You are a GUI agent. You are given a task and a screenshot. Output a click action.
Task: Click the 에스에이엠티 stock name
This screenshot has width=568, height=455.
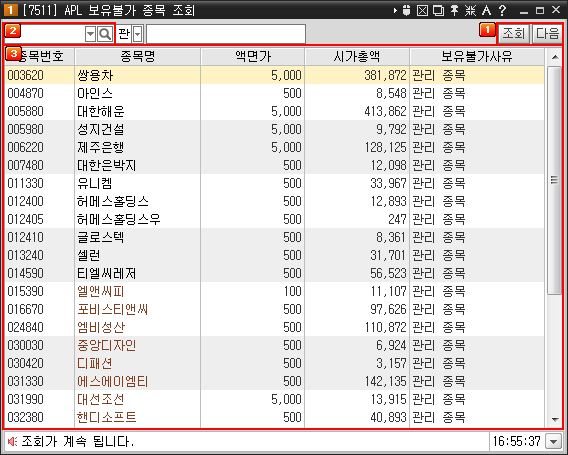[x=113, y=381]
